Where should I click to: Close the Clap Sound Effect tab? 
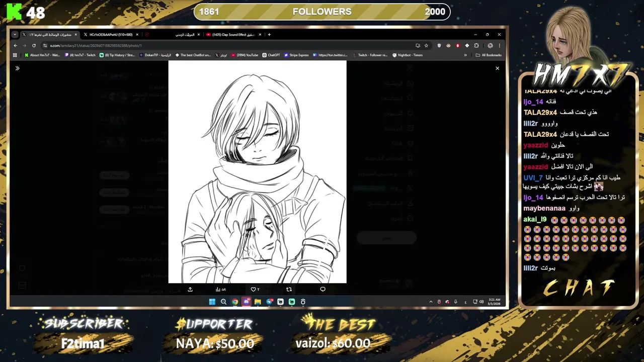pyautogui.click(x=260, y=35)
